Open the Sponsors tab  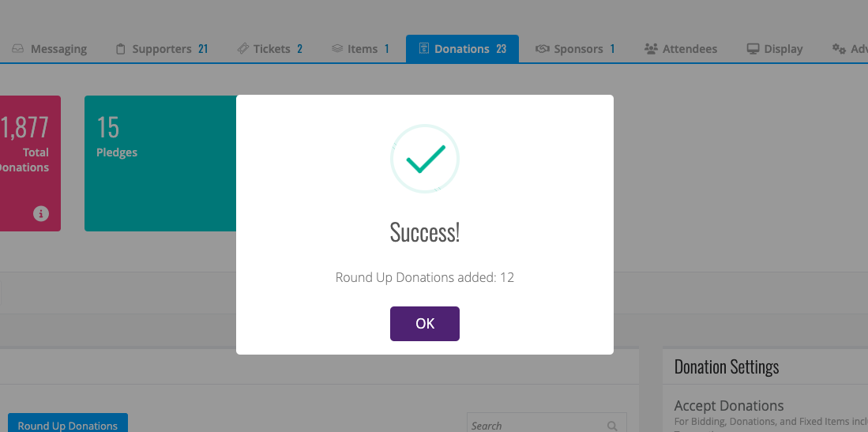pyautogui.click(x=575, y=49)
